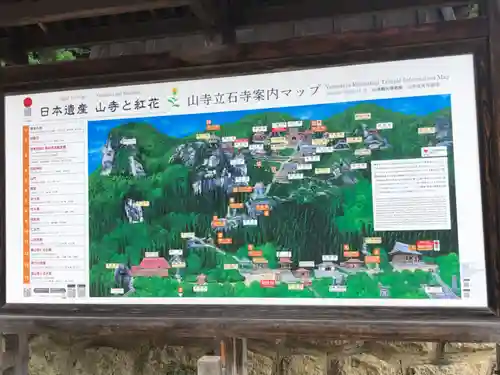Click the red-roofed hall illustration on the map
500x375 pixels.
coord(151,267)
